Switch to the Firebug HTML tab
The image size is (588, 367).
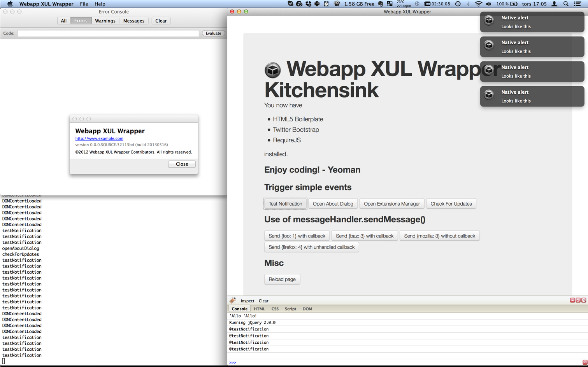[260, 309]
